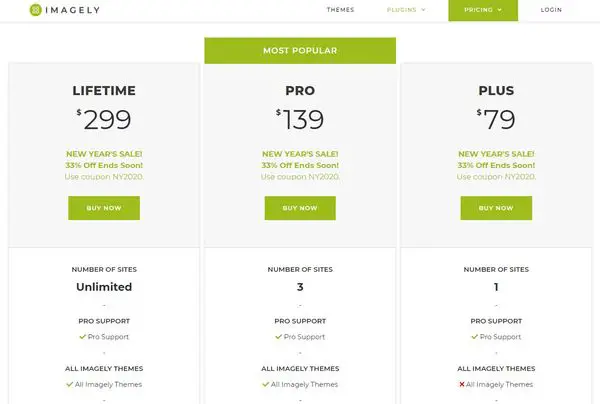Click the red X for Plus All Imagely Themes
This screenshot has width=600, height=404.
point(462,384)
